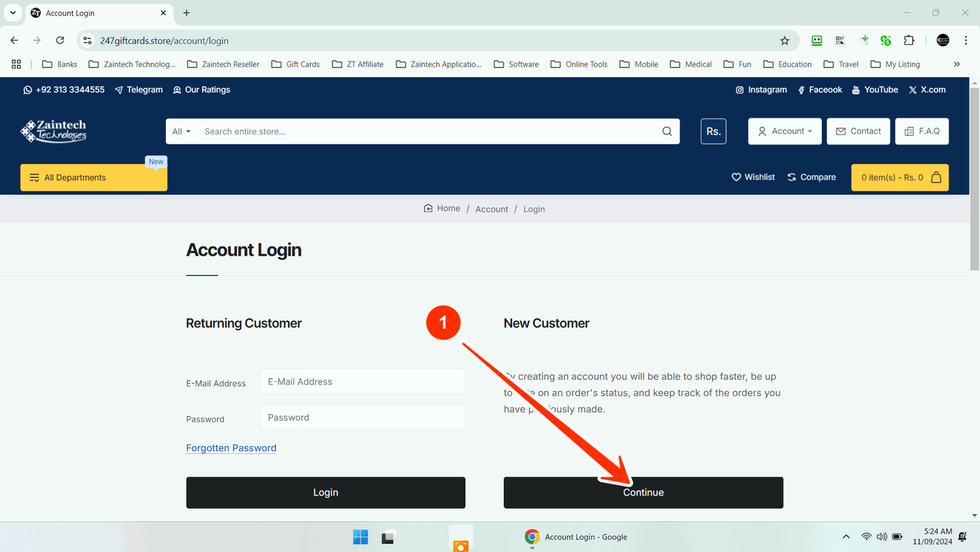Open the Wi-Fi network tray icon
This screenshot has height=552, width=980.
(x=867, y=537)
